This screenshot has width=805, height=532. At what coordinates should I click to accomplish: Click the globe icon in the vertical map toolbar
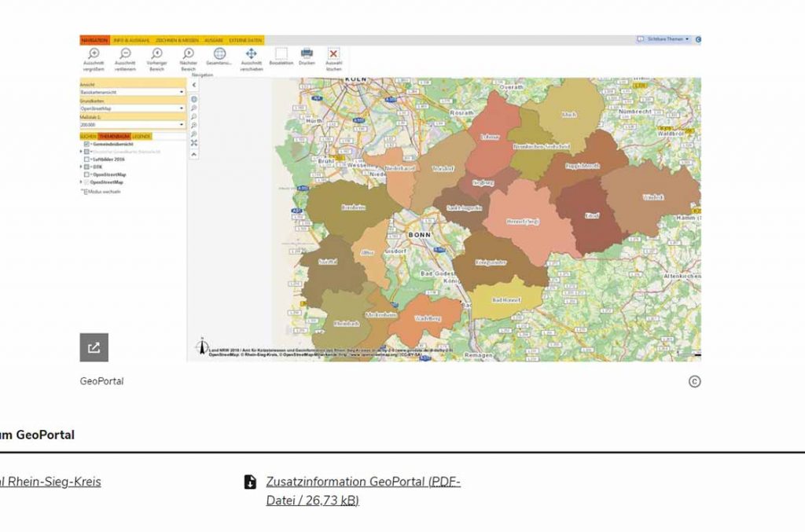click(194, 99)
